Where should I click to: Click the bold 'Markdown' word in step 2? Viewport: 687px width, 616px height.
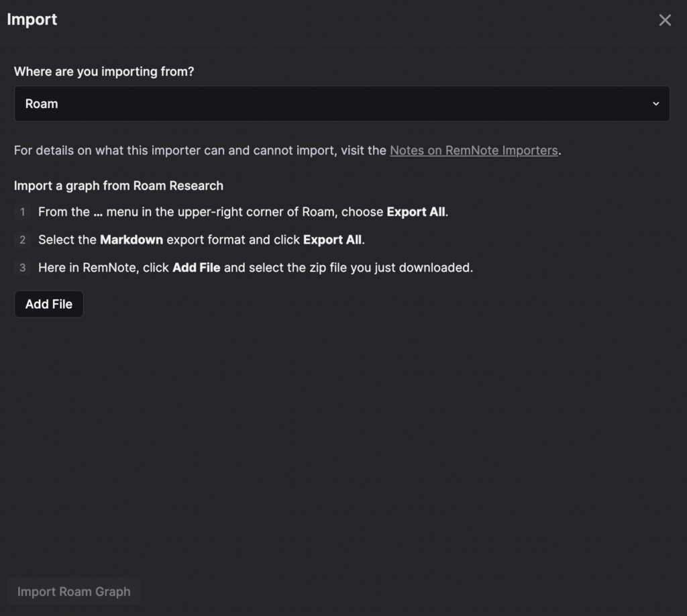(131, 240)
